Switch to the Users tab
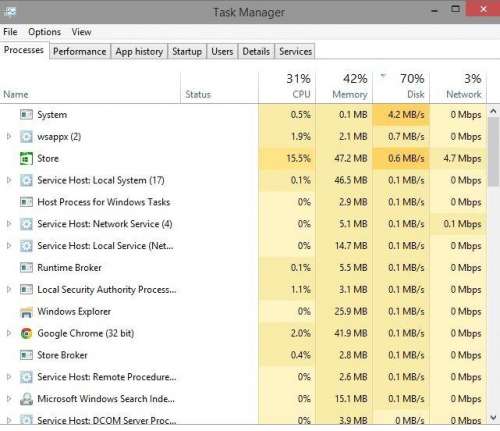 pyautogui.click(x=222, y=52)
